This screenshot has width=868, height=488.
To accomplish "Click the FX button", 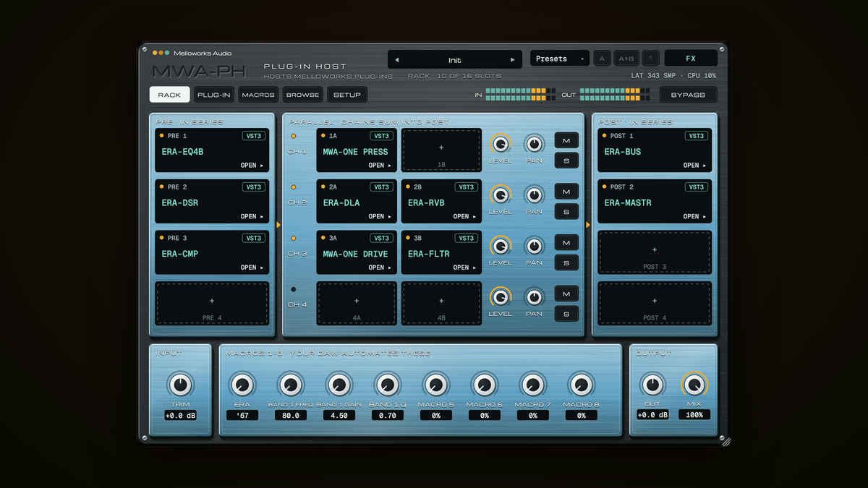I will coord(691,59).
